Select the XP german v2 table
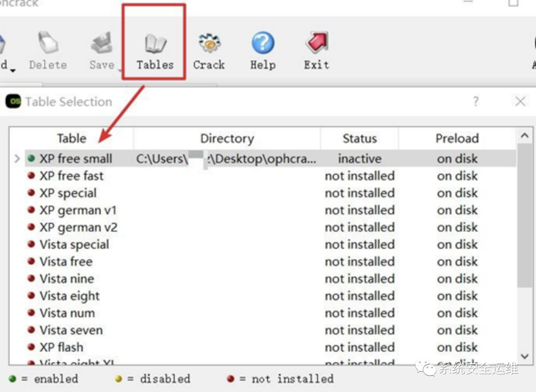Viewport: 536px width, 392px height. click(x=78, y=227)
